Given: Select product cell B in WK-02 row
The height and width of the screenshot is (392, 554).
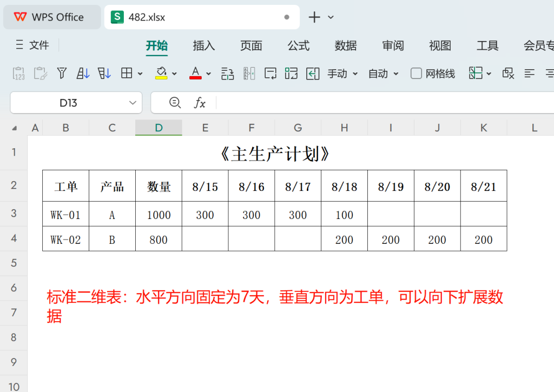Looking at the screenshot, I should (112, 239).
